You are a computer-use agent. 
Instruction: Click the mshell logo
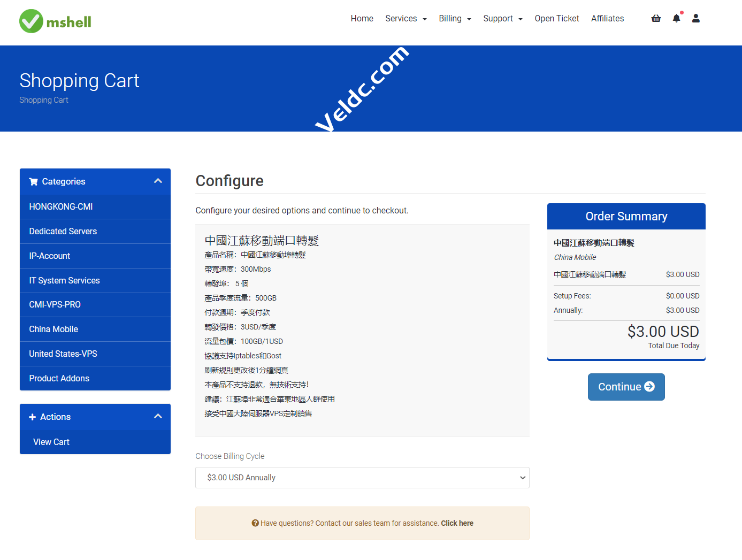pyautogui.click(x=55, y=21)
